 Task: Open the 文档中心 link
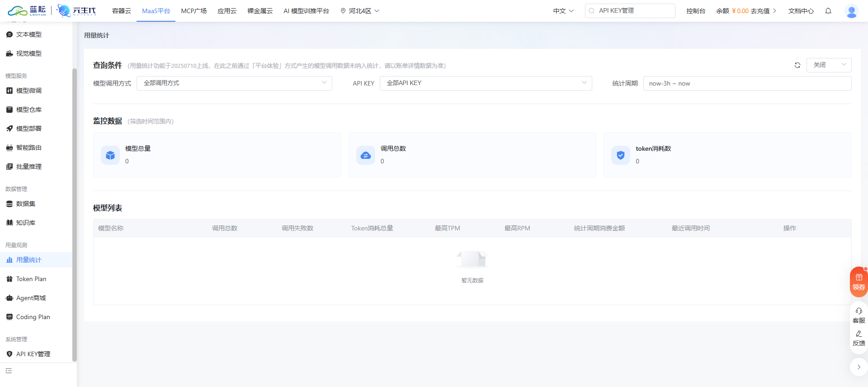(x=801, y=11)
